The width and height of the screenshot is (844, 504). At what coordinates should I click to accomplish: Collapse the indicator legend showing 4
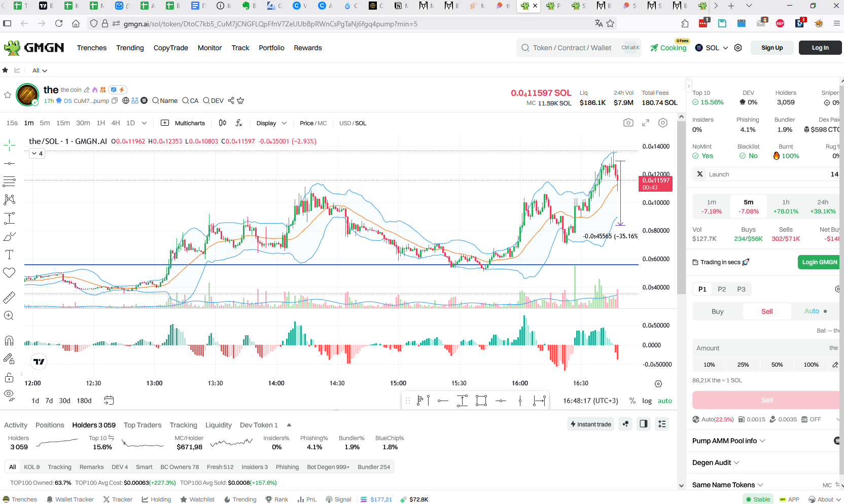37,153
